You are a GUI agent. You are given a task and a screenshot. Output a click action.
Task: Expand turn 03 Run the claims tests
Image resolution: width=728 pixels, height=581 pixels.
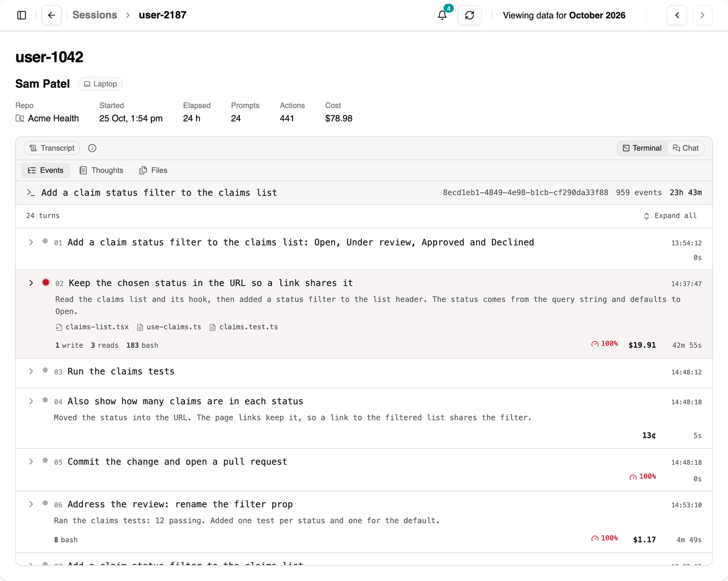(31, 371)
